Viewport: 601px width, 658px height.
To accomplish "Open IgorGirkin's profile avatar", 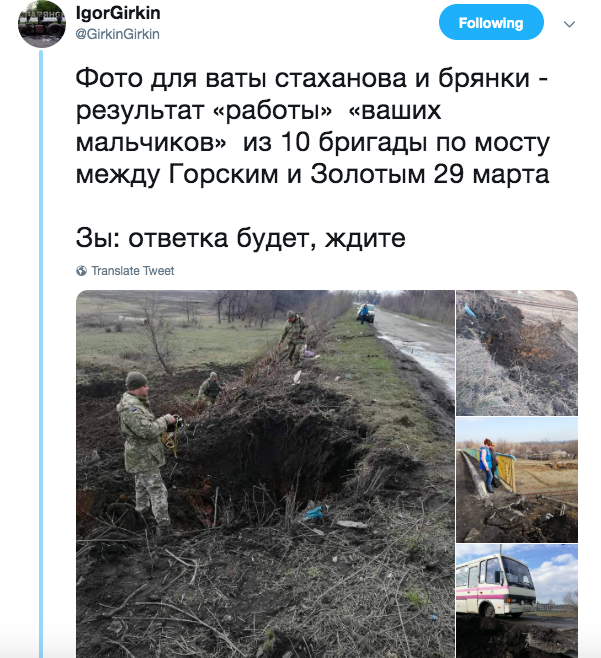I will 41,24.
